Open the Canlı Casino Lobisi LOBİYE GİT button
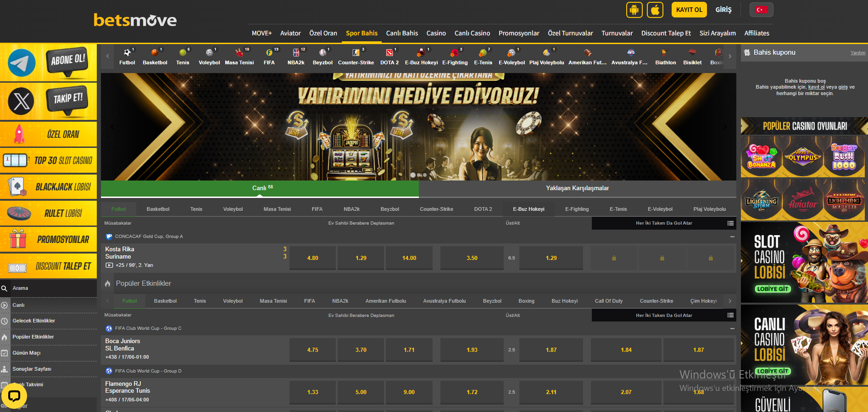This screenshot has width=868, height=412. (x=773, y=371)
